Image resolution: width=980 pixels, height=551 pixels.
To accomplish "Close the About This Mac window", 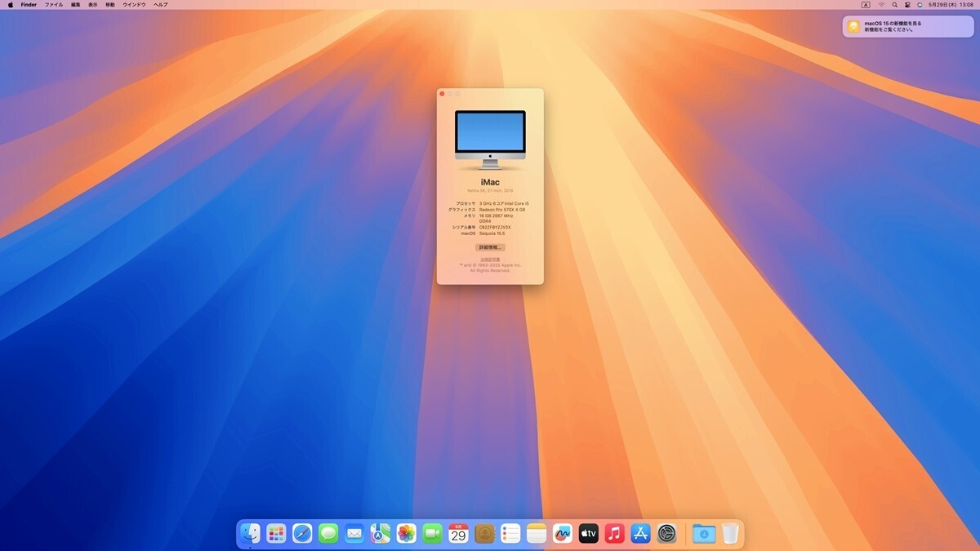I will tap(442, 94).
